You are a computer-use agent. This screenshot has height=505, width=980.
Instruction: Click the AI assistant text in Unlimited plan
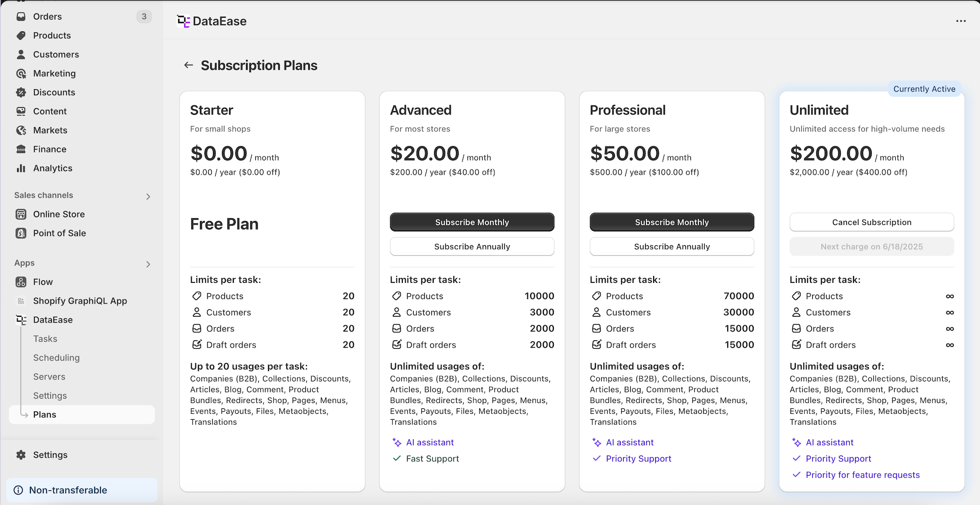point(830,443)
